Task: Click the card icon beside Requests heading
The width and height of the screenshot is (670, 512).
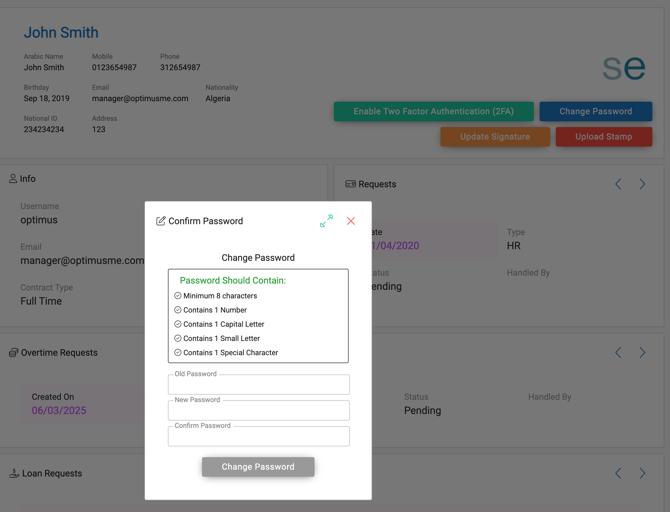Action: coord(350,184)
